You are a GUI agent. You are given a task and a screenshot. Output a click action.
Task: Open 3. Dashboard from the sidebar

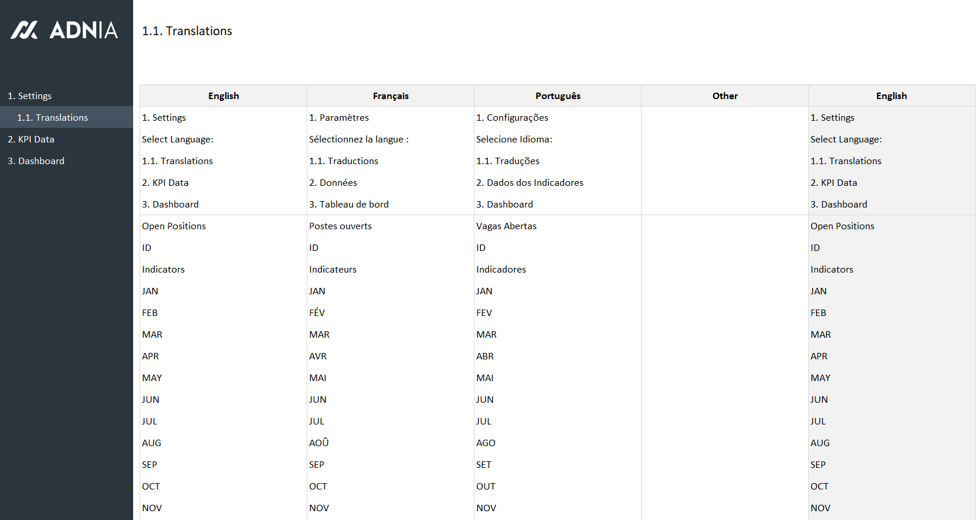(x=36, y=161)
